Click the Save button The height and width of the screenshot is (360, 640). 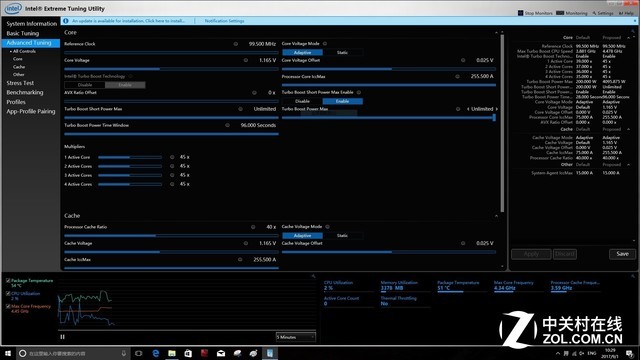pos(622,254)
